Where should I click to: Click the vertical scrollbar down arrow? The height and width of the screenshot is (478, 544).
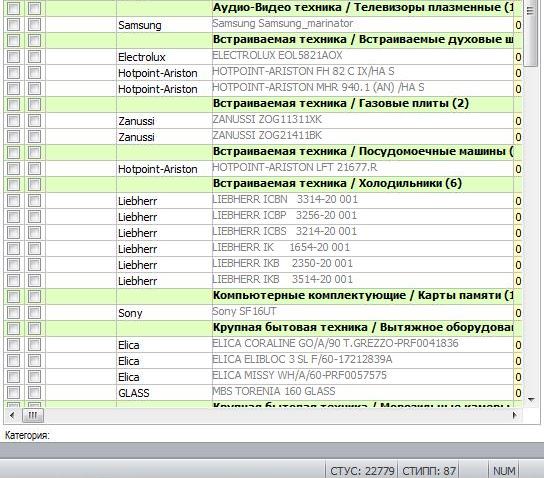pyautogui.click(x=531, y=400)
